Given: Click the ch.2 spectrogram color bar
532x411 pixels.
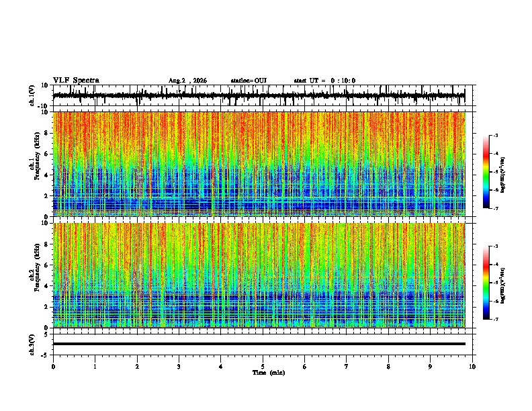Looking at the screenshot, I should click(486, 283).
